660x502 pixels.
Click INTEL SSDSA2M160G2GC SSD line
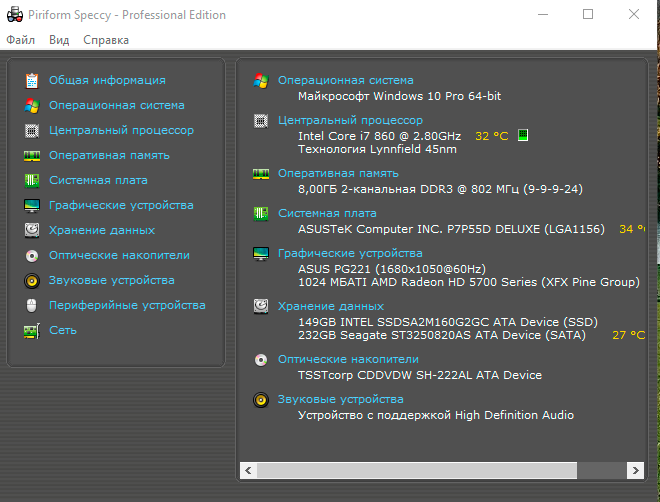(448, 322)
